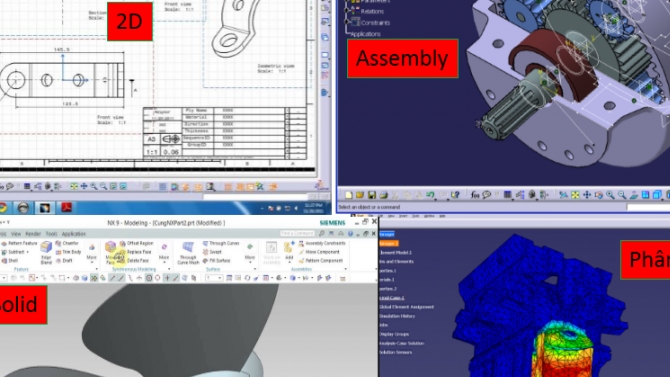Click Replace Face in NX ribbon

[135, 252]
